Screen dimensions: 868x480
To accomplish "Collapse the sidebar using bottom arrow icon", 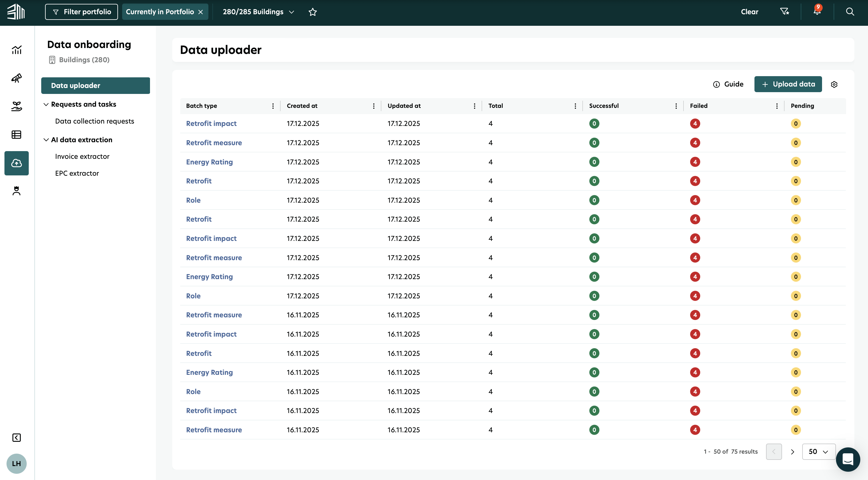I will tap(16, 437).
